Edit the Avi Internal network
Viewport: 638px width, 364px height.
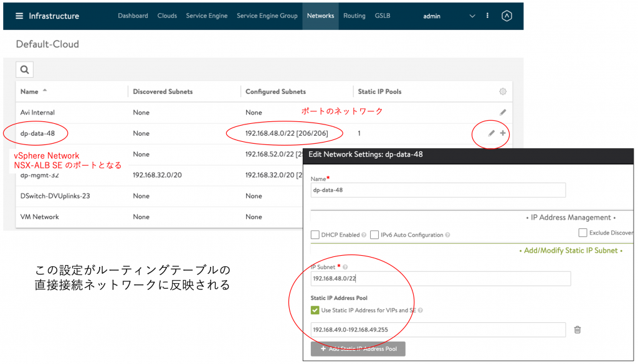point(503,113)
